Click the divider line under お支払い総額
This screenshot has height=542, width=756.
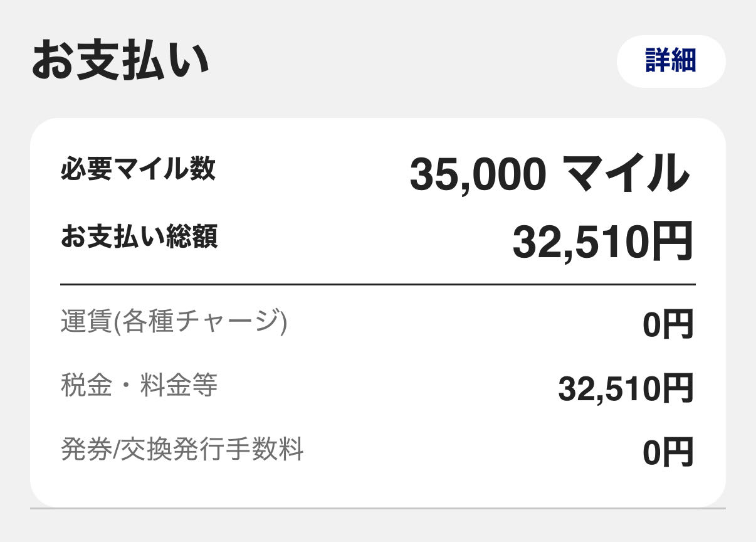(378, 284)
